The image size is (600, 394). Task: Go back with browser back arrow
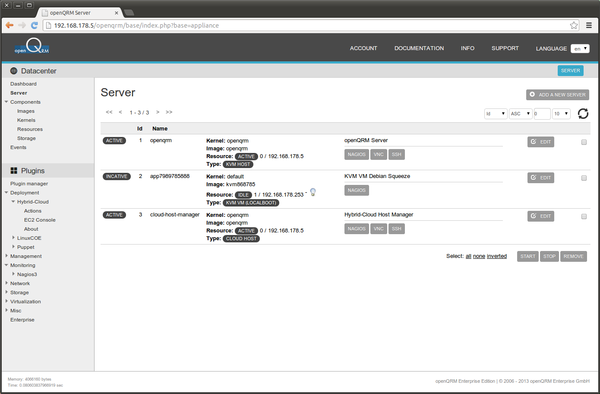(x=9, y=25)
